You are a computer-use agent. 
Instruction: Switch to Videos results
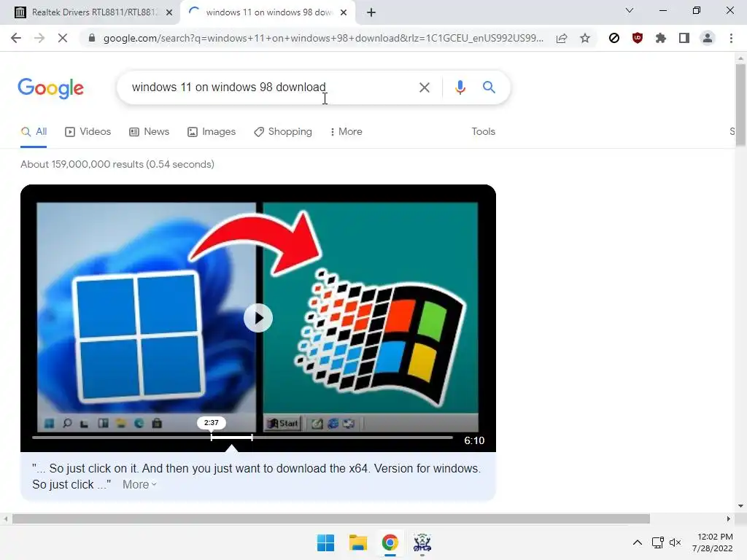point(88,132)
